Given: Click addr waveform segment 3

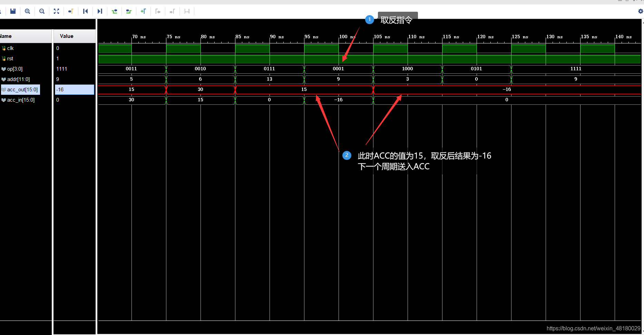Looking at the screenshot, I should 408,79.
